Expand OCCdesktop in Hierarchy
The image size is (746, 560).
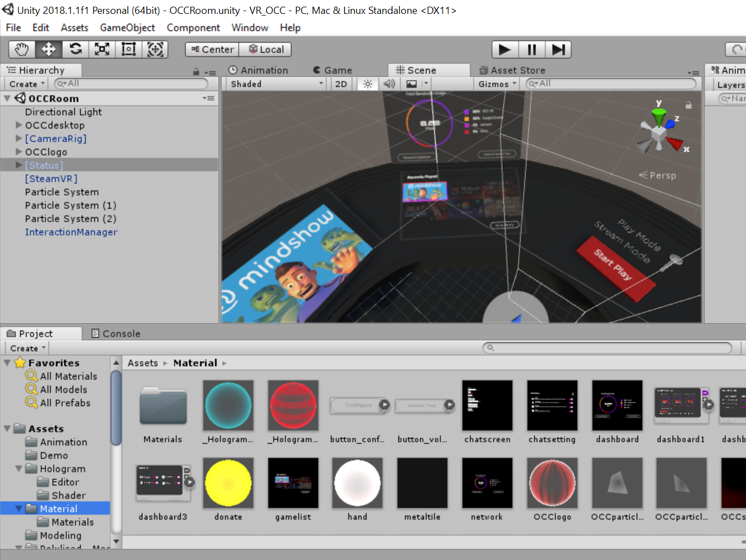click(x=19, y=125)
